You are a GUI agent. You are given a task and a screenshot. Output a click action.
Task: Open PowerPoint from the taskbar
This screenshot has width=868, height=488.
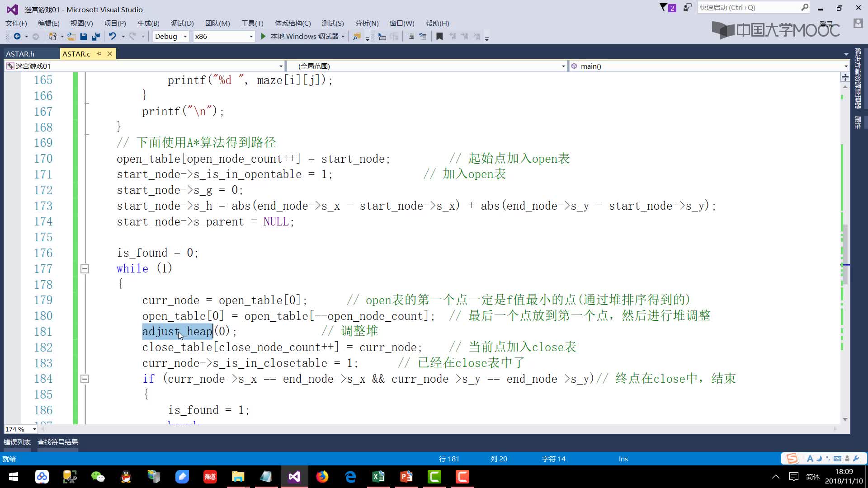click(406, 477)
